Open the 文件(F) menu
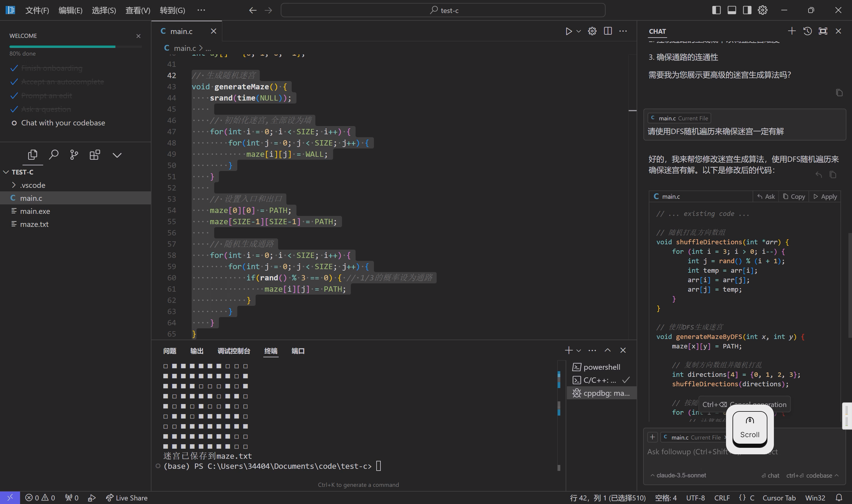 pyautogui.click(x=37, y=10)
